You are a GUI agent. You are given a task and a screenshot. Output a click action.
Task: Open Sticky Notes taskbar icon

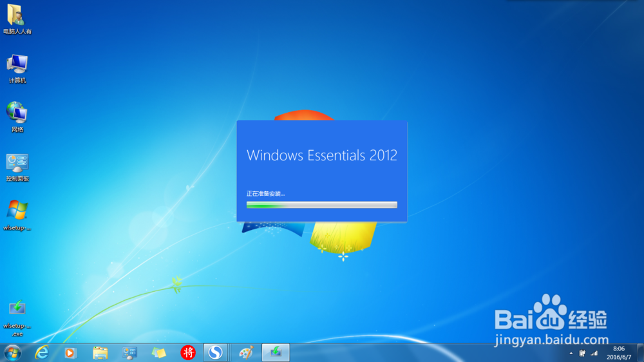pyautogui.click(x=159, y=353)
